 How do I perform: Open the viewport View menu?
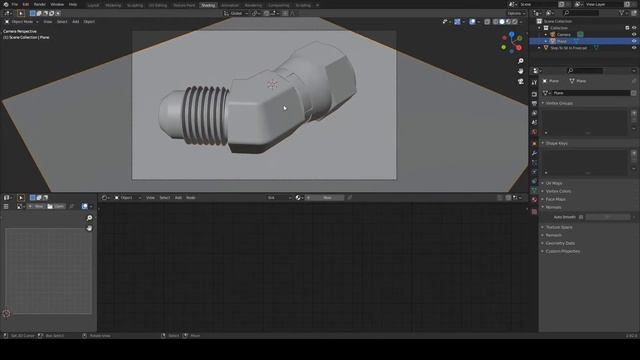point(48,22)
